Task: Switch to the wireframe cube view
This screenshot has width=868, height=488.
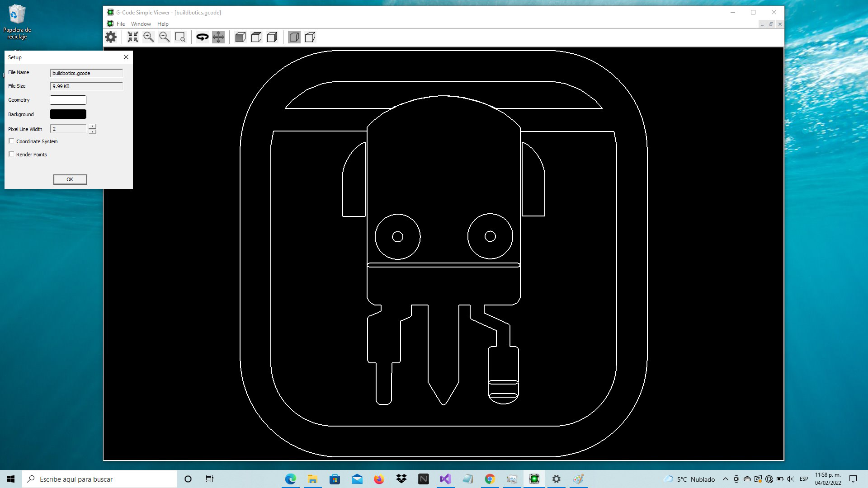Action: 256,37
